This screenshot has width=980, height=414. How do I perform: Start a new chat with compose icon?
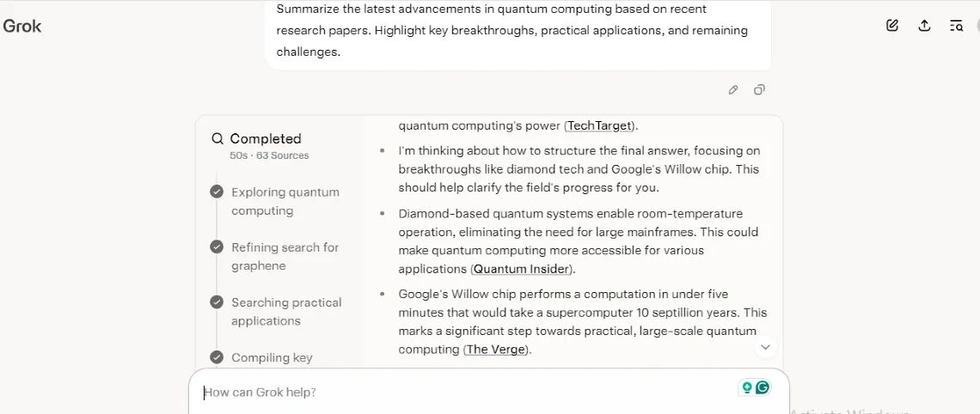892,26
